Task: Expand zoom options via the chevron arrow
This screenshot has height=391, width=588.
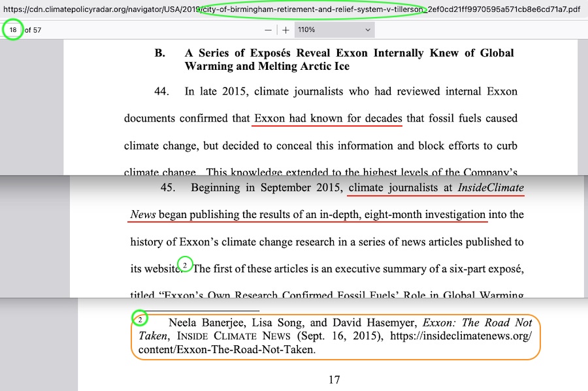Action: tap(368, 30)
